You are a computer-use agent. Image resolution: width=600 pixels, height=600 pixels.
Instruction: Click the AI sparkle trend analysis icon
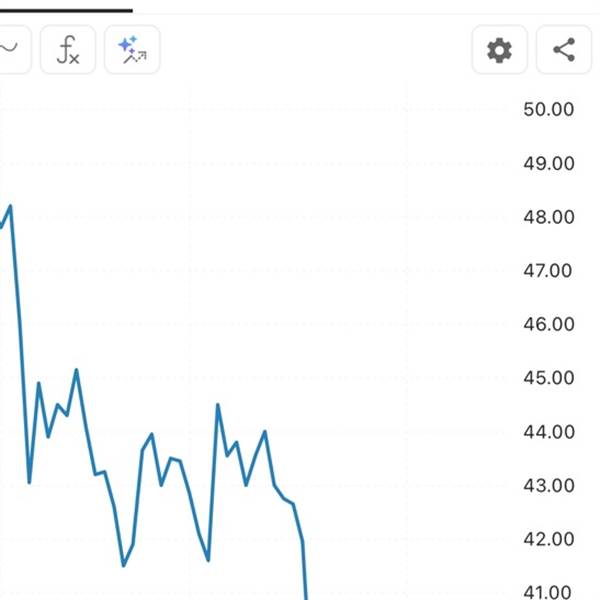click(132, 49)
